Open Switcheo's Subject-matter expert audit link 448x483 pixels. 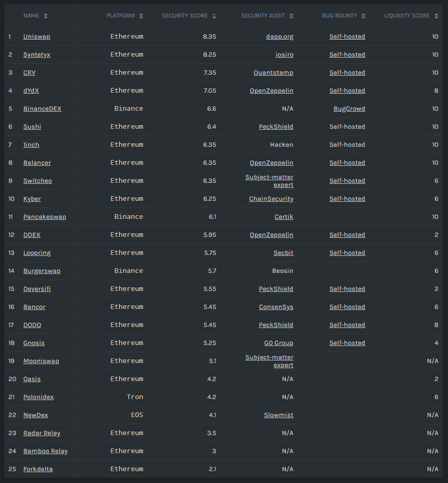click(x=270, y=181)
